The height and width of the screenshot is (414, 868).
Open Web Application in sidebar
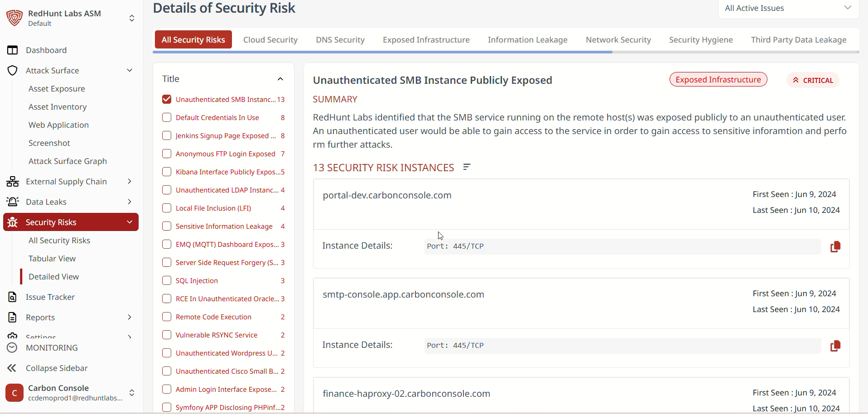[x=58, y=125]
